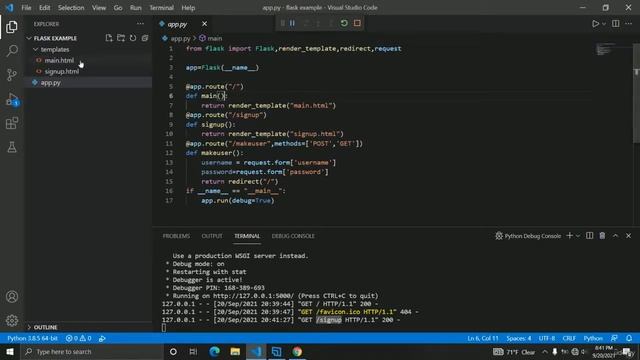
Task: Maximize the panel with up chevron
Action: point(616,236)
